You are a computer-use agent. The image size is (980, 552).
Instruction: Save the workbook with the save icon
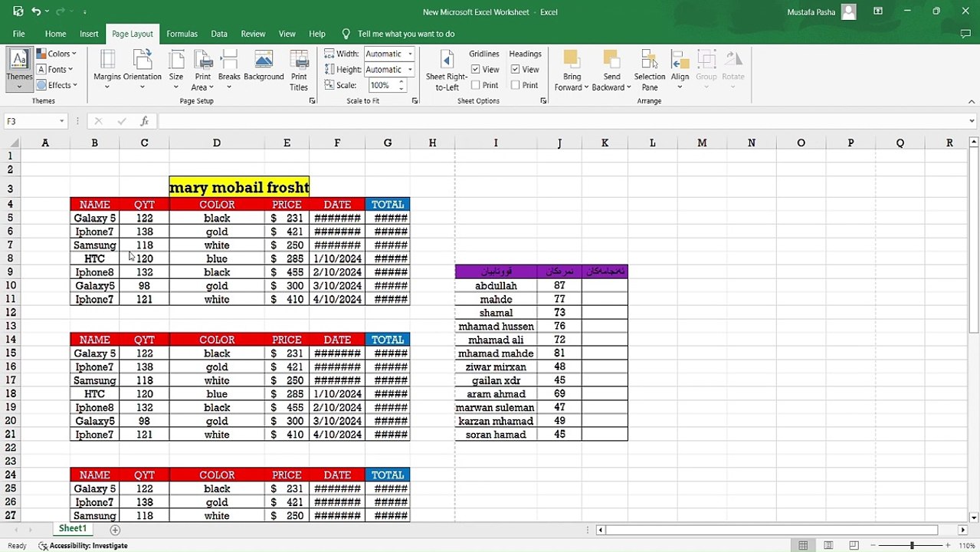pyautogui.click(x=18, y=11)
